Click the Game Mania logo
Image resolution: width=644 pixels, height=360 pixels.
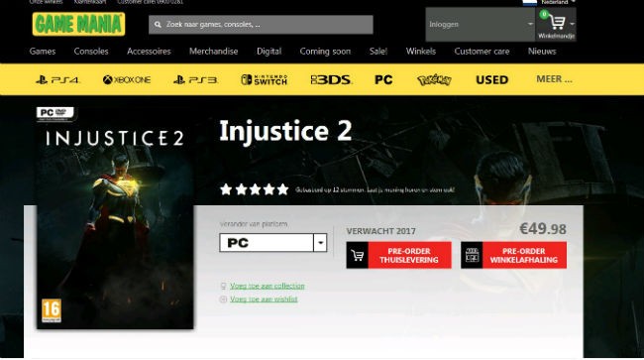pos(78,24)
